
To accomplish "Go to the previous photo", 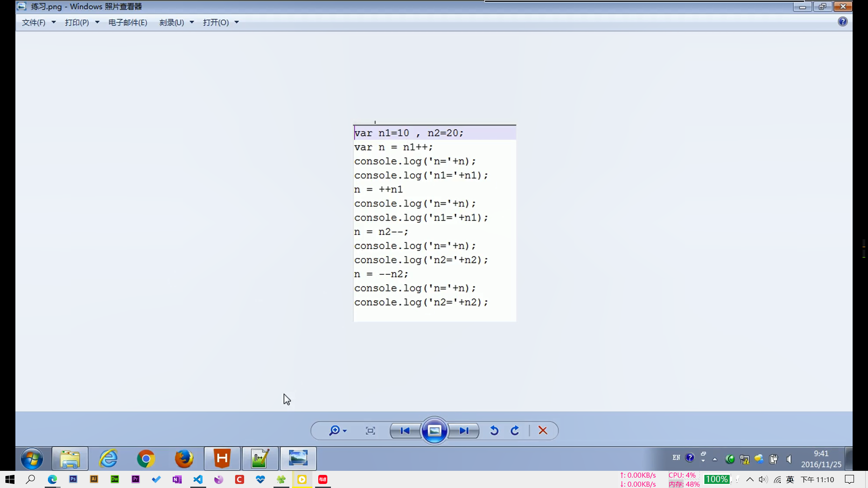I will click(405, 431).
